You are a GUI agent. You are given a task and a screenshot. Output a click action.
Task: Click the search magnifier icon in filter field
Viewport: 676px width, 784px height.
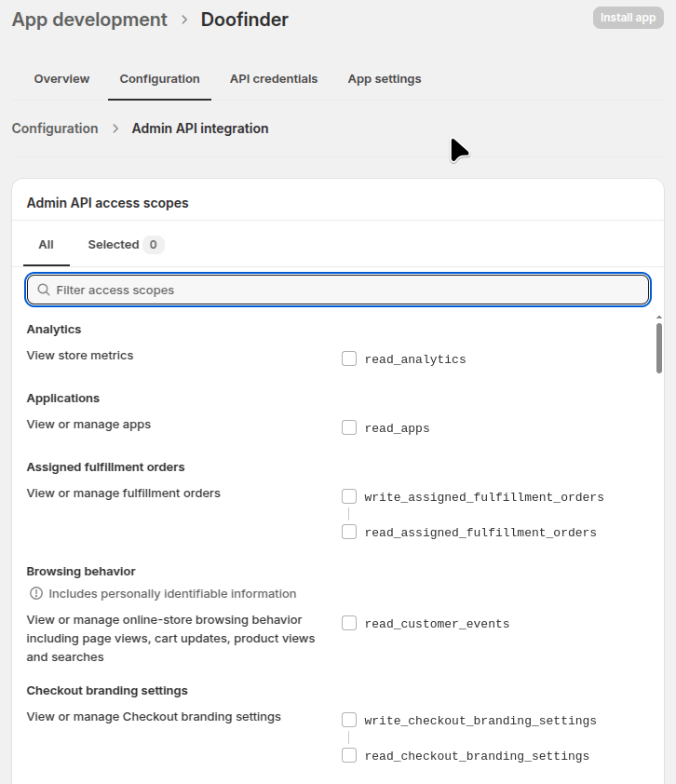(44, 290)
